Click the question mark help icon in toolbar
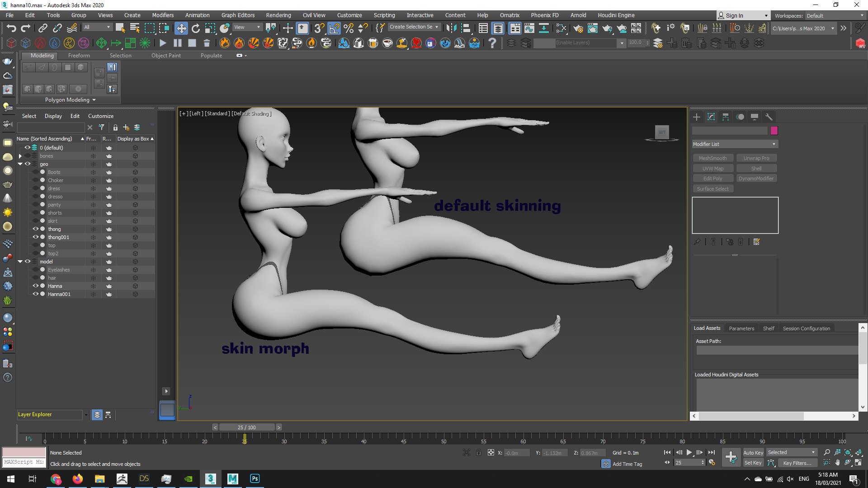Viewport: 868px width, 488px height. (492, 43)
